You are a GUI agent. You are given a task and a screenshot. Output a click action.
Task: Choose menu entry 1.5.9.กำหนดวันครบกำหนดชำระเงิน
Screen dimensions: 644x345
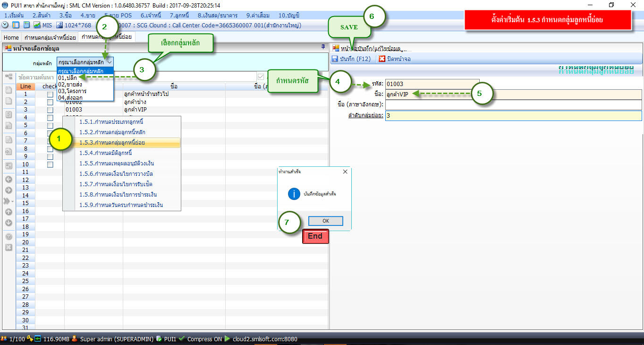(x=121, y=205)
